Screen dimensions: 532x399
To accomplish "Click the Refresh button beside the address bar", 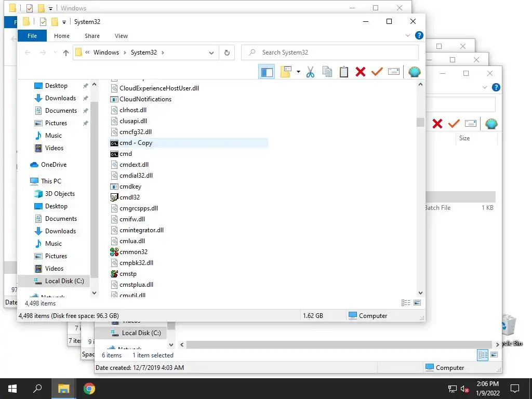I will (x=227, y=52).
